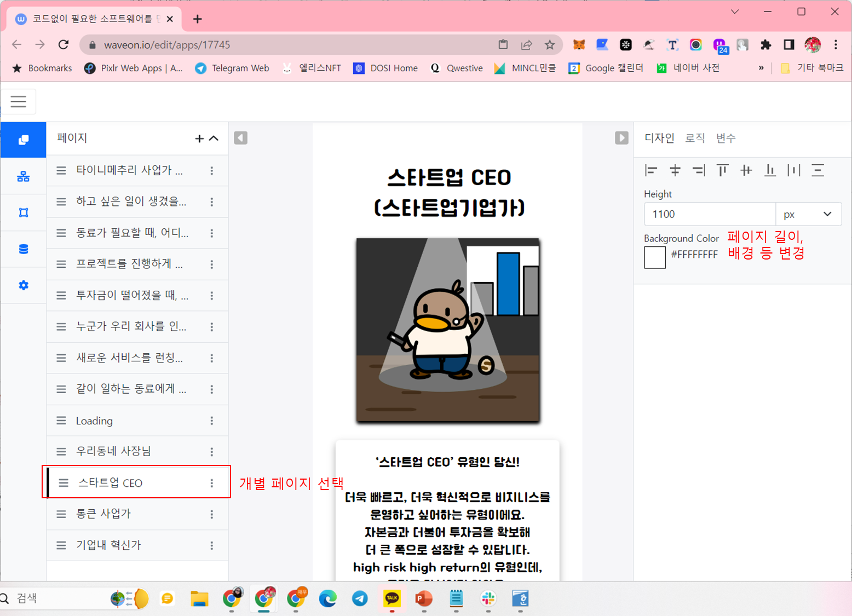
Task: Open the MetaMask fox extension
Action: pos(579,45)
